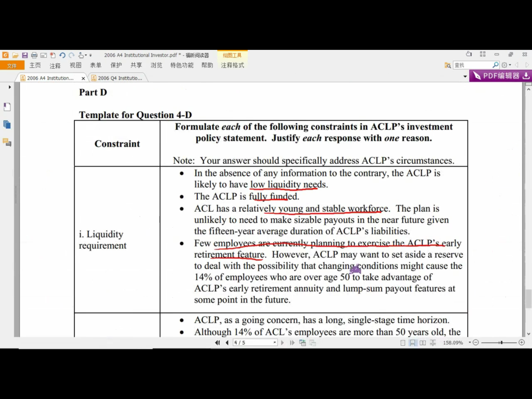This screenshot has height=399, width=532.
Task: Go to the previous page
Action: tap(227, 343)
